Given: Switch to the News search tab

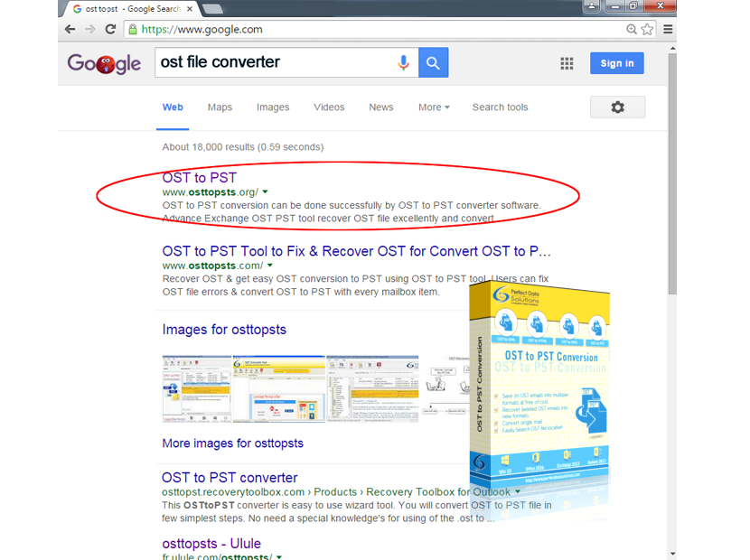Looking at the screenshot, I should [x=380, y=107].
